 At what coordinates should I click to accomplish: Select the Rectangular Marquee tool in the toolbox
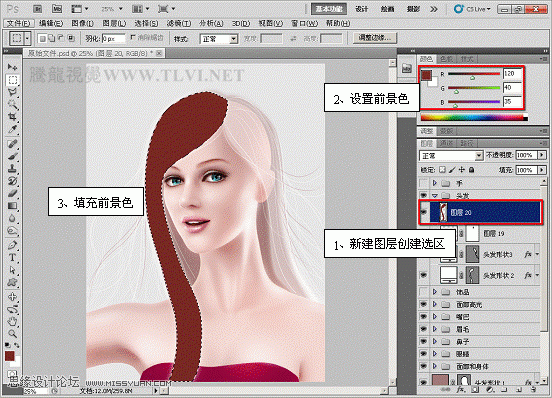click(13, 80)
